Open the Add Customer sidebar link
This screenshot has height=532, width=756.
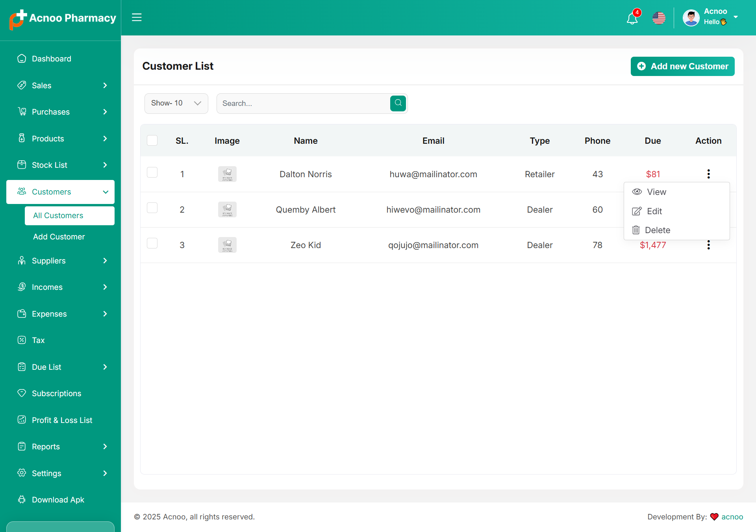click(59, 237)
